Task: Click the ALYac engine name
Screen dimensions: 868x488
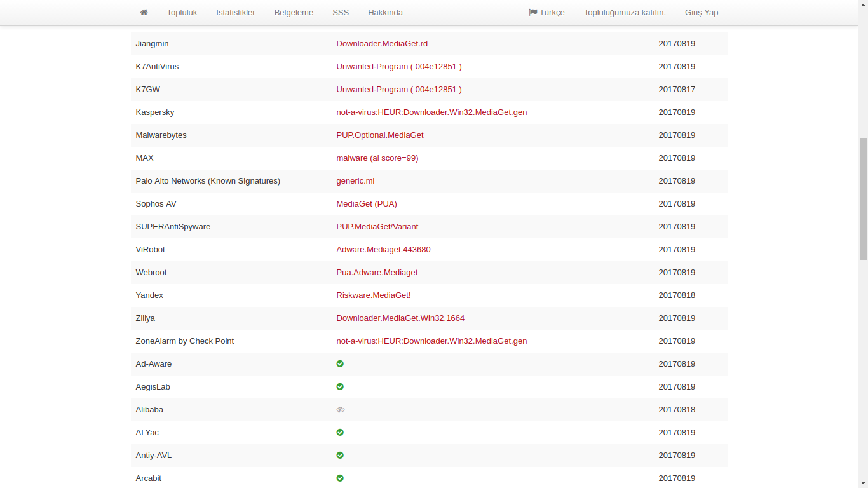Action: tap(147, 433)
